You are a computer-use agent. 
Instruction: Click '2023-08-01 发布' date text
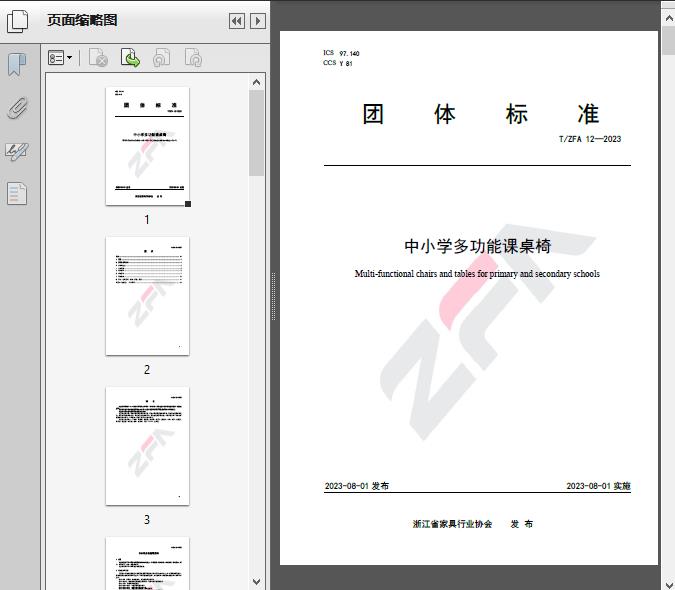point(356,486)
